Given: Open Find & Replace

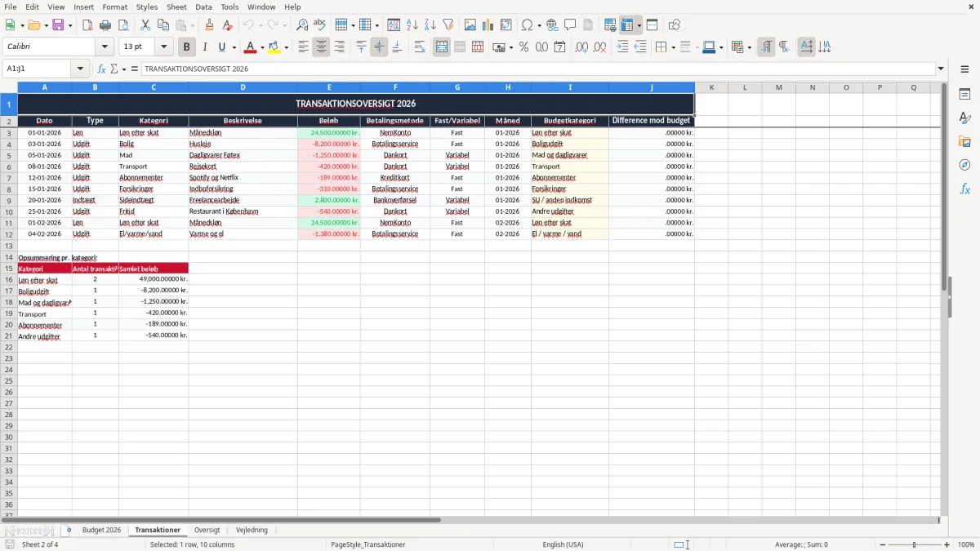Looking at the screenshot, I should click(x=302, y=25).
